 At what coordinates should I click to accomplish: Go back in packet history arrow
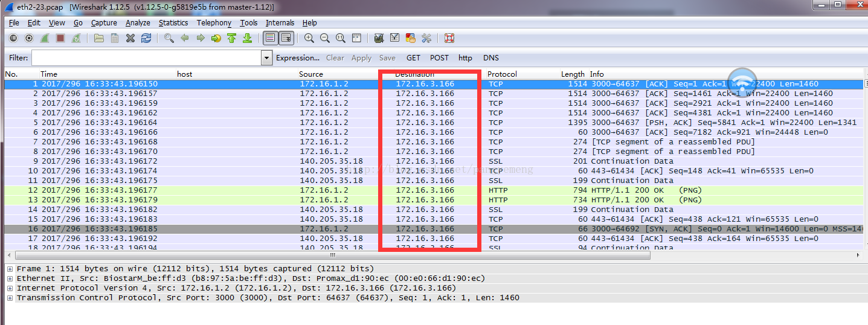[185, 38]
